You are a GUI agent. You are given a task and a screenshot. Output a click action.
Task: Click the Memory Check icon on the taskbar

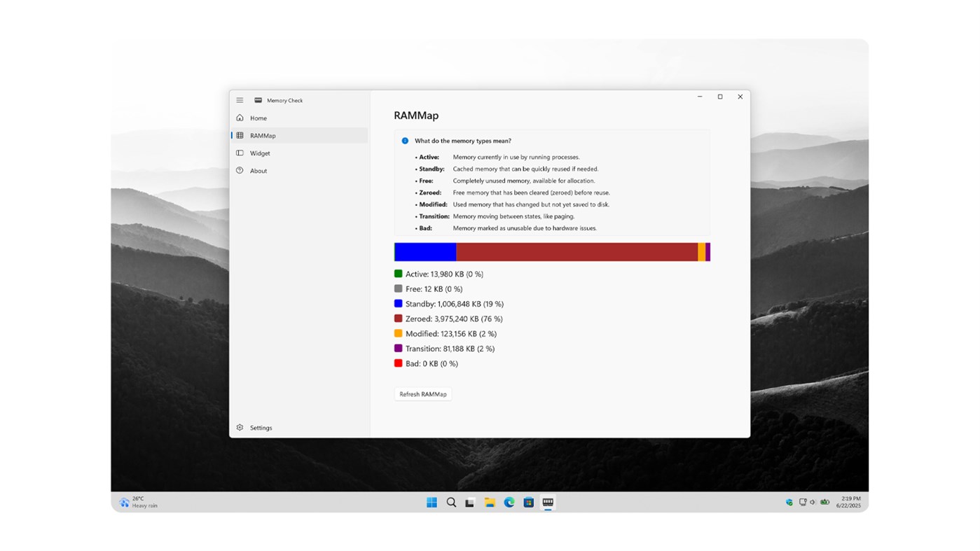point(546,502)
